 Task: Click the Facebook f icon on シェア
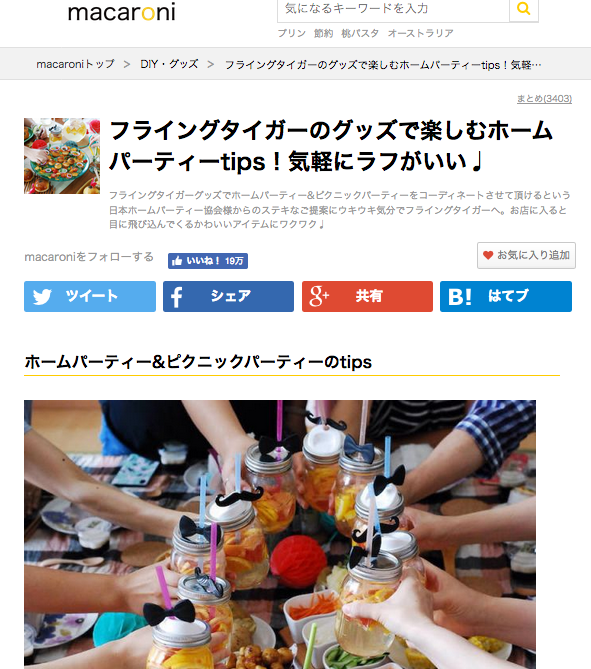(176, 297)
